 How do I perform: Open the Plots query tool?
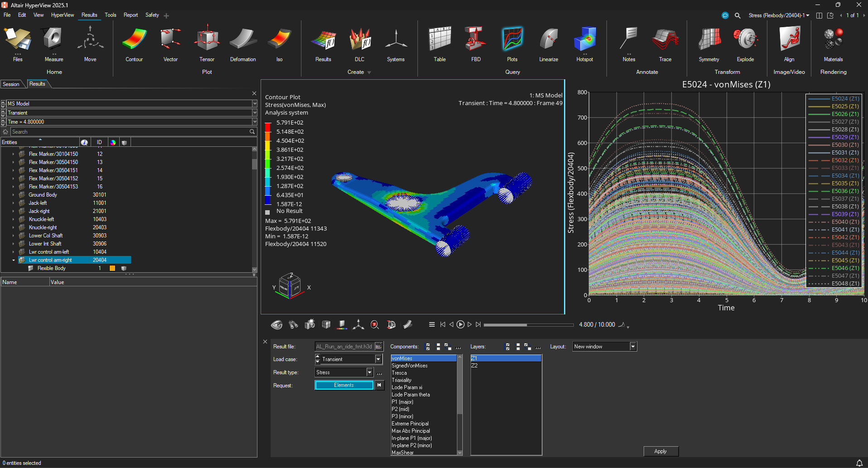click(x=512, y=44)
